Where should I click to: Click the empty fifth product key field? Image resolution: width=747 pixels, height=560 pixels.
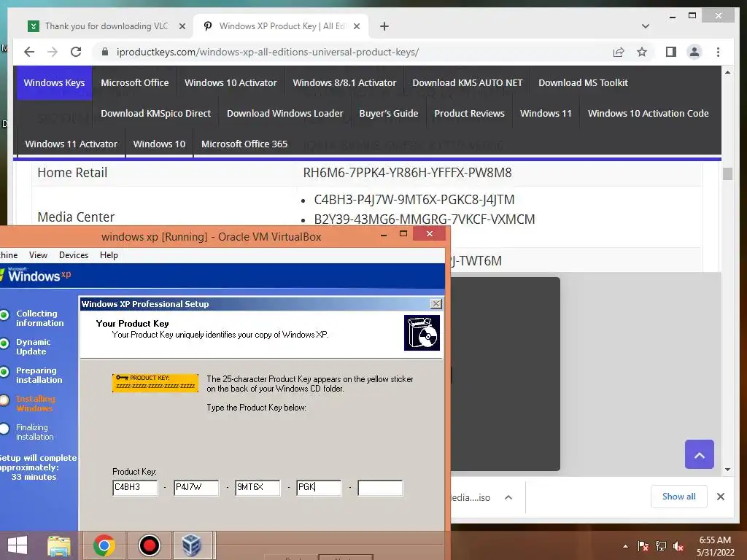tap(380, 488)
